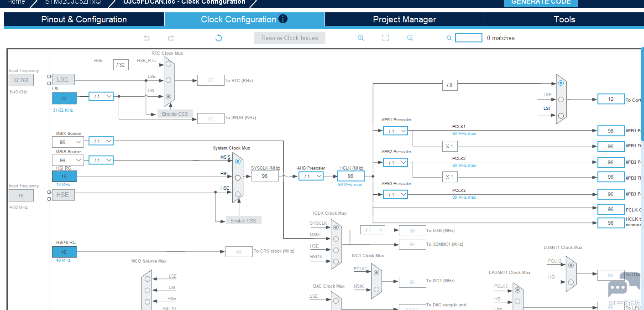Click Resolve Clock Issues button
644x310 pixels.
[290, 38]
